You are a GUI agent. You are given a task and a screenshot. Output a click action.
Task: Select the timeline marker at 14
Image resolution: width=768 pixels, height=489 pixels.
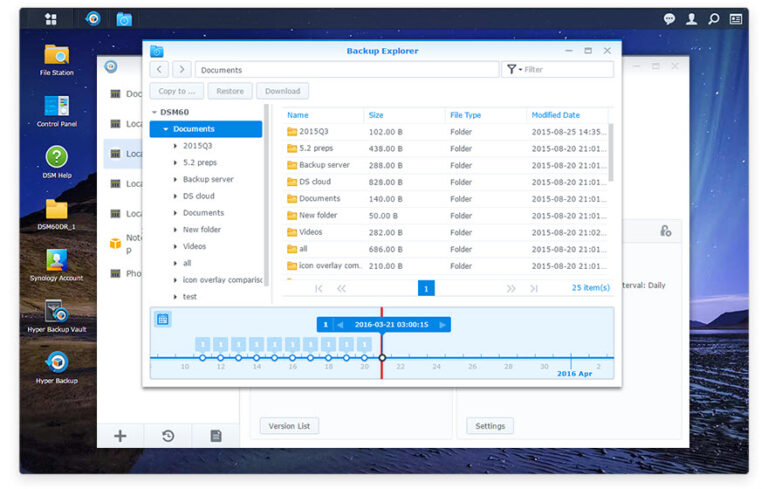point(256,358)
